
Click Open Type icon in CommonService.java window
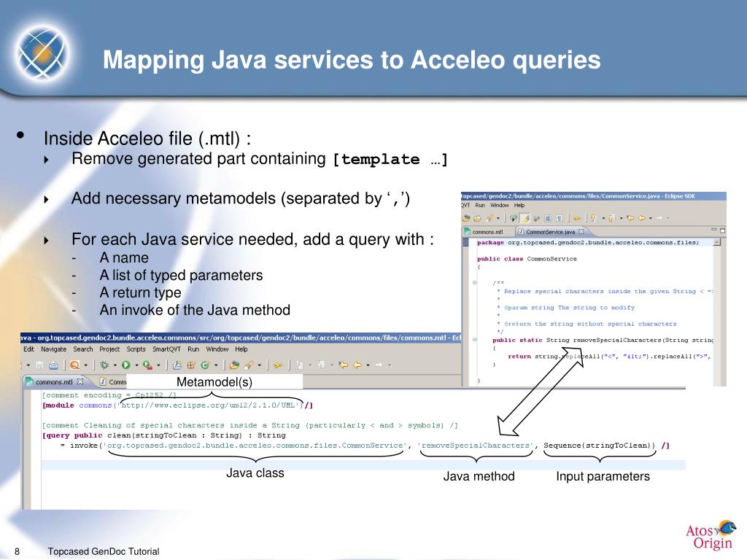tap(466, 218)
